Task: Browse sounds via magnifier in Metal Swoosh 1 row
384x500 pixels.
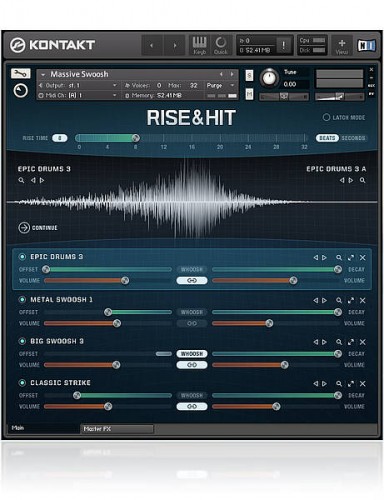Action: tap(339, 300)
